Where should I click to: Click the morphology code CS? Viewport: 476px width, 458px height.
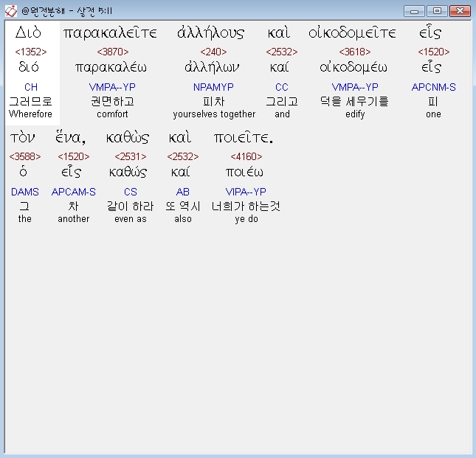click(131, 192)
